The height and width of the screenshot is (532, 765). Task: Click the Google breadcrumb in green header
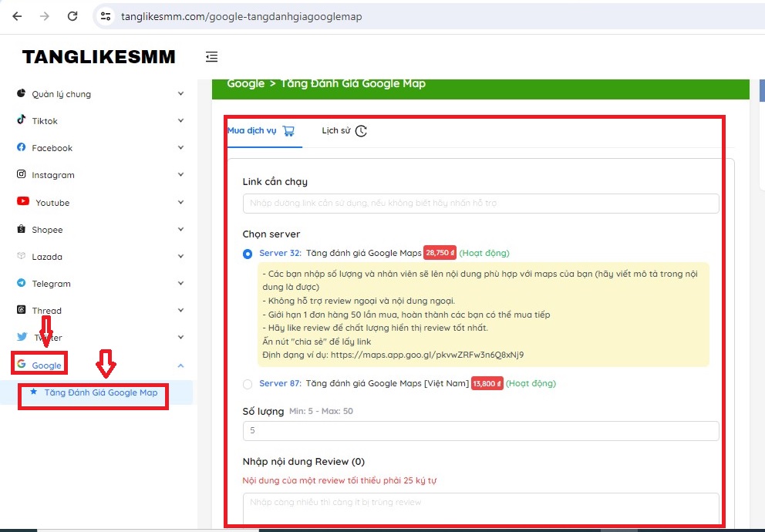point(246,83)
